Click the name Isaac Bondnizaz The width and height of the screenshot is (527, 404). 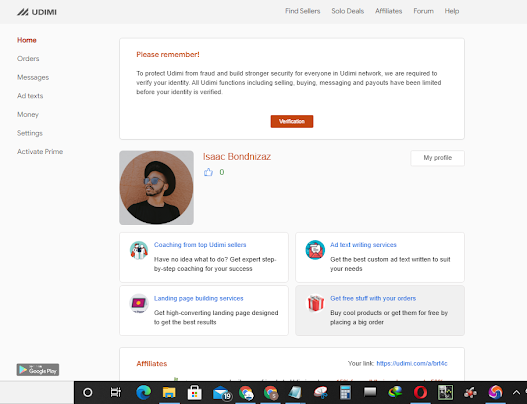pos(237,157)
